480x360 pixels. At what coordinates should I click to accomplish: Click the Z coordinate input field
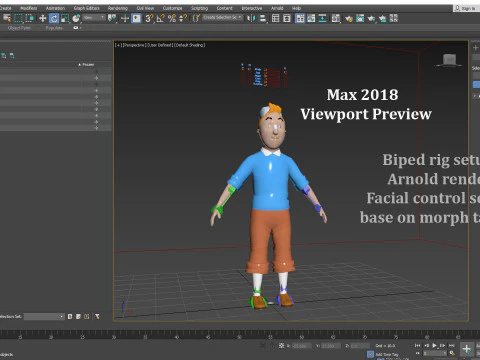point(360,346)
